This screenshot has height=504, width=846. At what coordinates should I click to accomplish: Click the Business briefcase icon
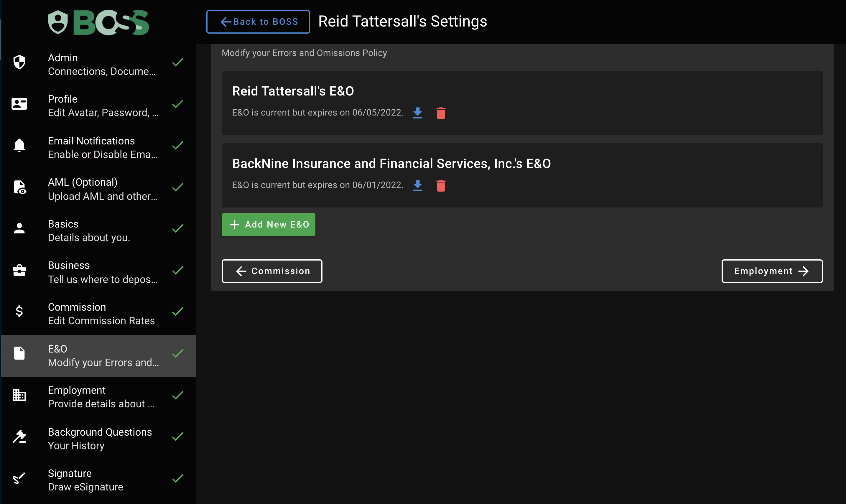[x=19, y=270]
